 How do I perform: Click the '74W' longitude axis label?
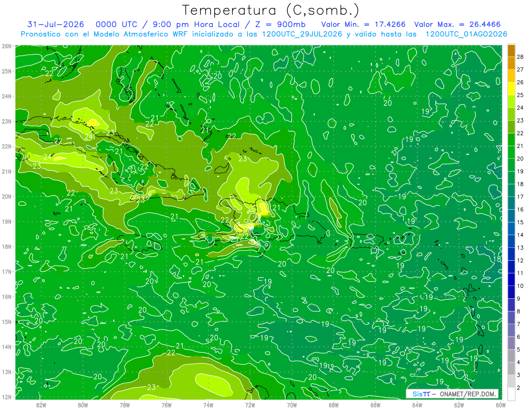(x=208, y=405)
